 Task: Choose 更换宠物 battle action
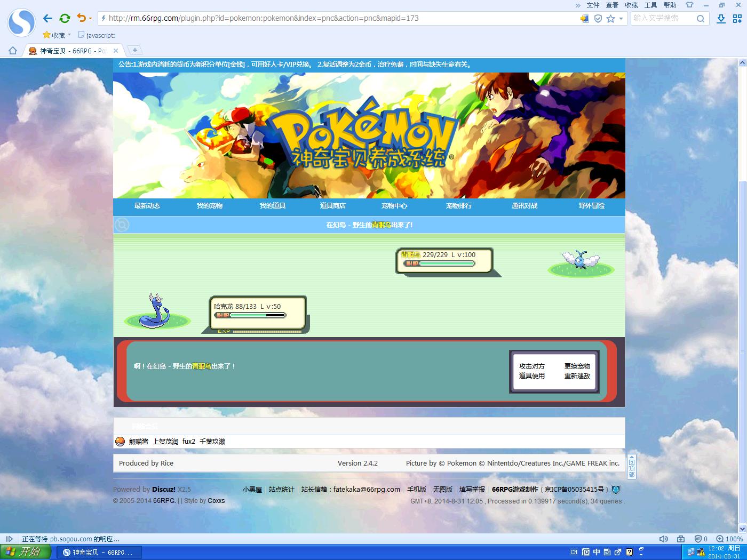[x=577, y=366]
